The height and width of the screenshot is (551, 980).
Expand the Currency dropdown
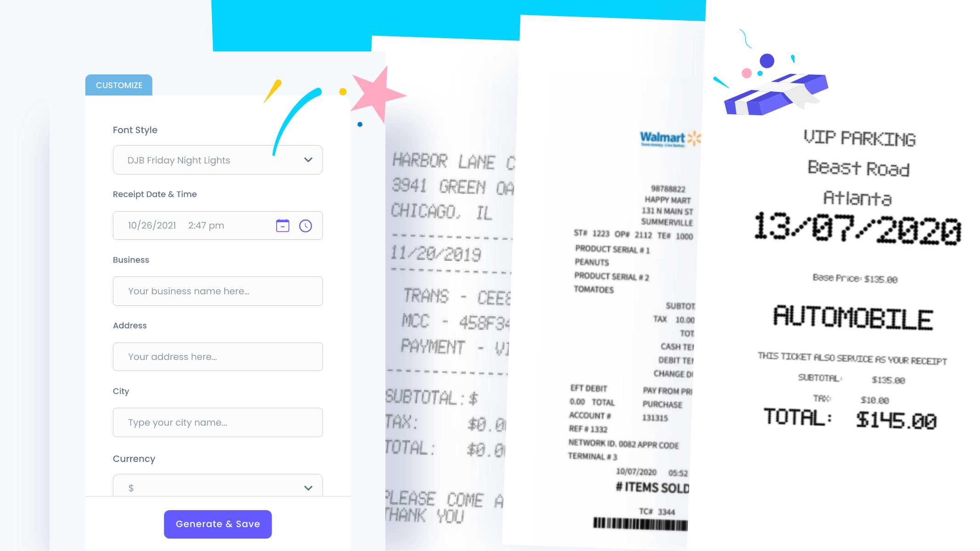(x=308, y=488)
